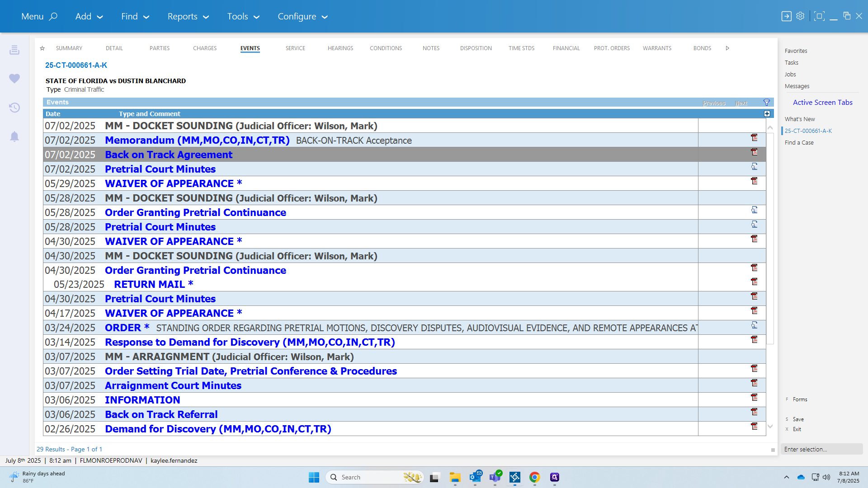Open the stacked documents sidebar icon

click(14, 50)
